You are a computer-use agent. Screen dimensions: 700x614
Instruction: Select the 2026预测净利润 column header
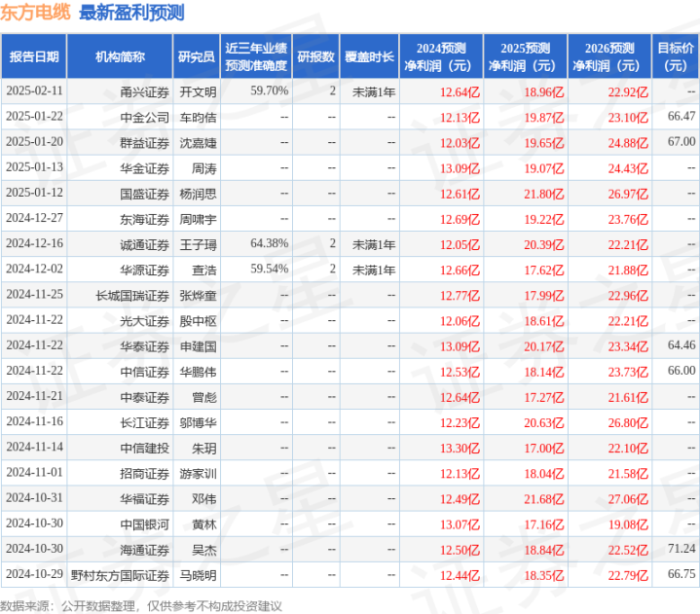(609, 56)
